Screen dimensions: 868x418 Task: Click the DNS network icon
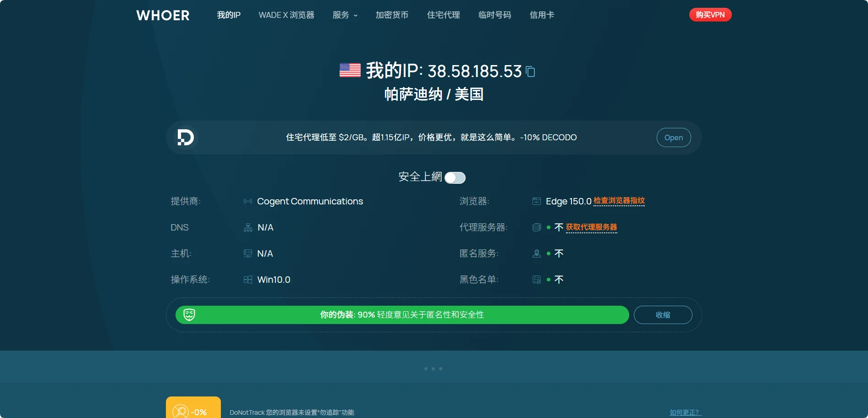pyautogui.click(x=248, y=227)
